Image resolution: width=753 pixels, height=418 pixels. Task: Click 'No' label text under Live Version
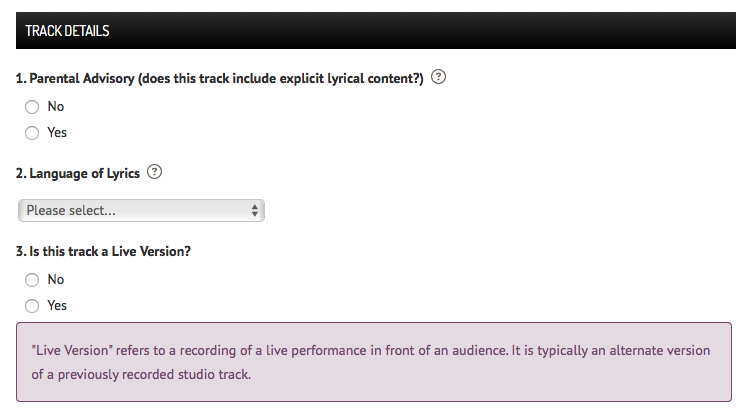56,280
